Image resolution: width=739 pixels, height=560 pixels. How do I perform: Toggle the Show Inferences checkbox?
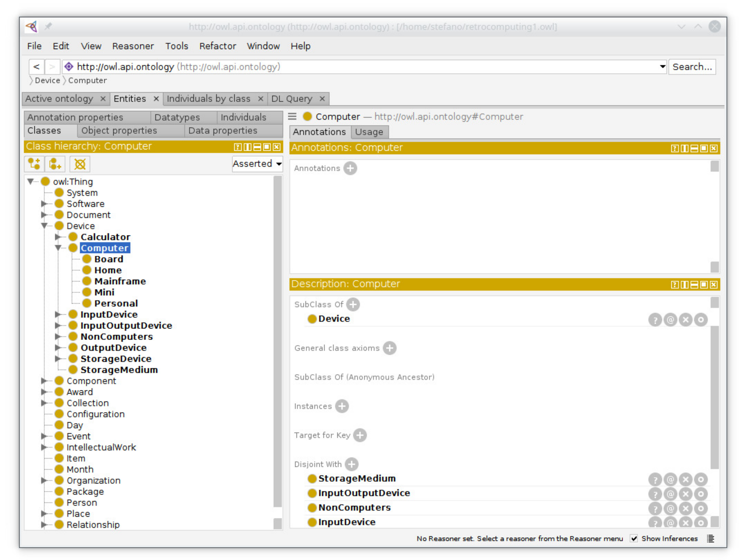point(634,538)
